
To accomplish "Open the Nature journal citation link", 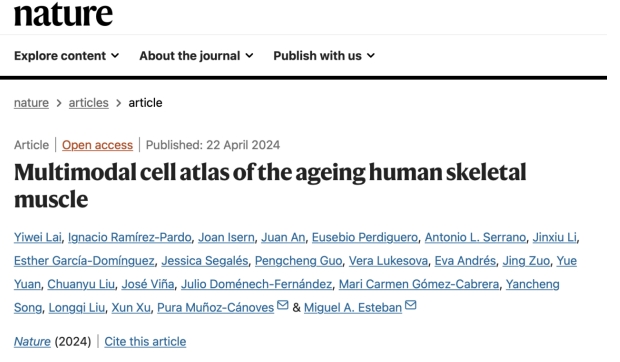I will point(32,341).
